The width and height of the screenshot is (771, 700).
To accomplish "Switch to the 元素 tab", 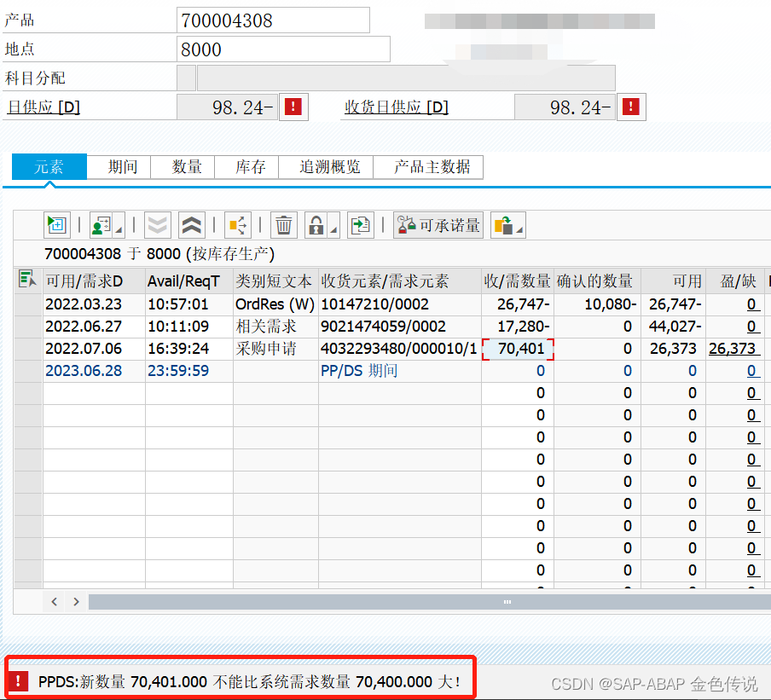I will pos(49,166).
